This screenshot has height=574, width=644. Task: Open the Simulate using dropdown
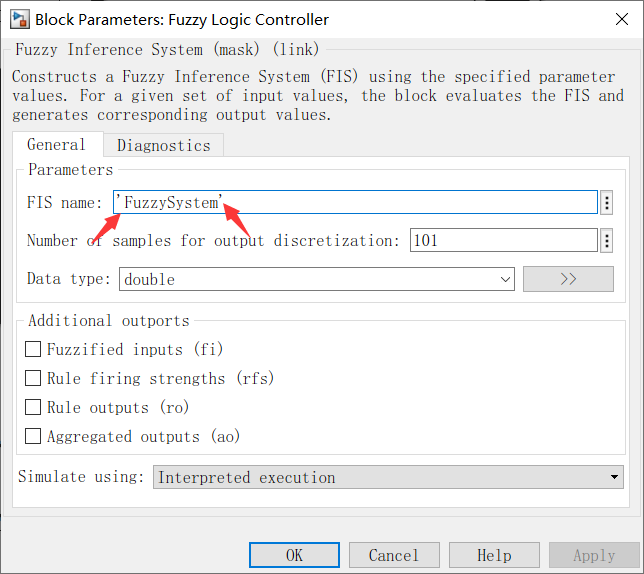[389, 478]
